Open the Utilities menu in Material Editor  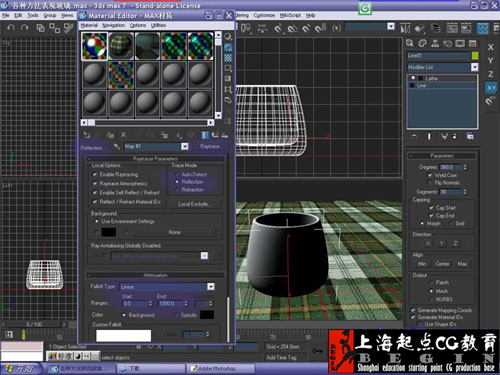158,25
